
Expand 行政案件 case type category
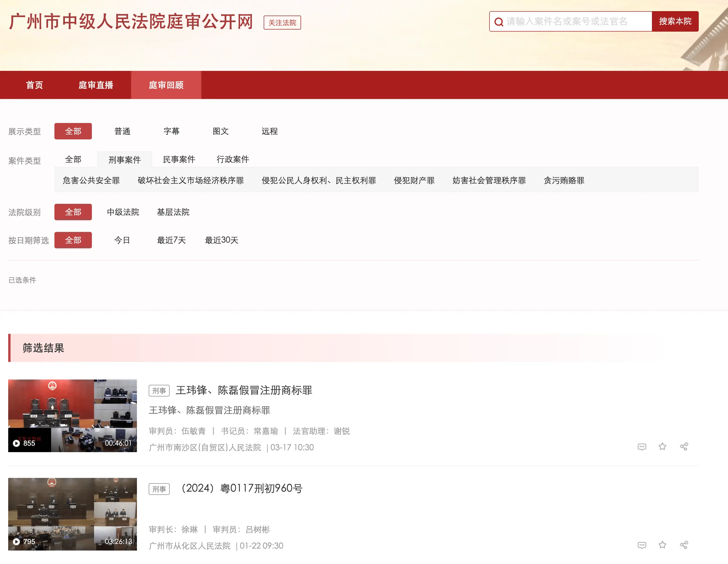pyautogui.click(x=233, y=159)
